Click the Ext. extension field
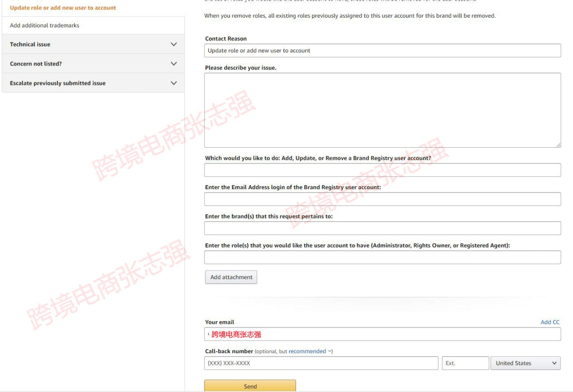The image size is (573, 392). (x=465, y=363)
